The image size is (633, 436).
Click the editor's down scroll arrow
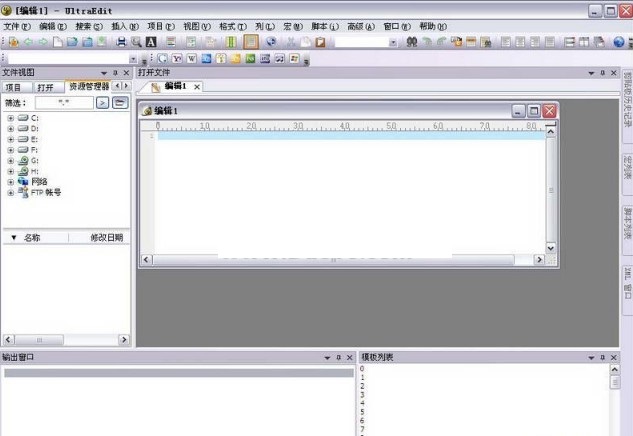tap(551, 248)
